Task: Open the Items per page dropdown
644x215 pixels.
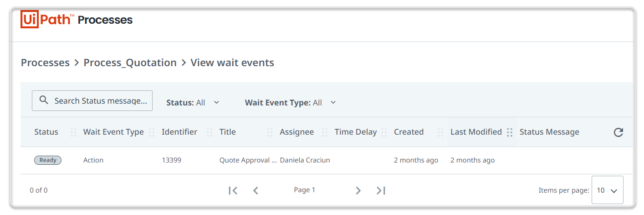Action: point(607,190)
